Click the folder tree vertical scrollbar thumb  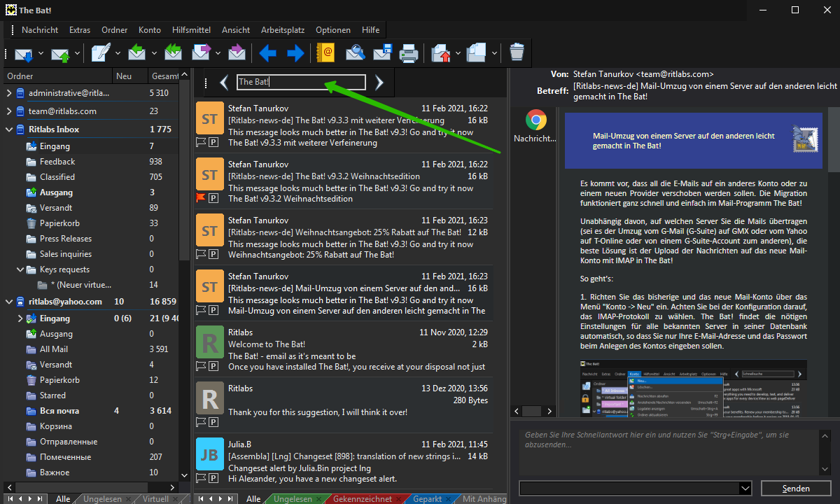[x=185, y=171]
